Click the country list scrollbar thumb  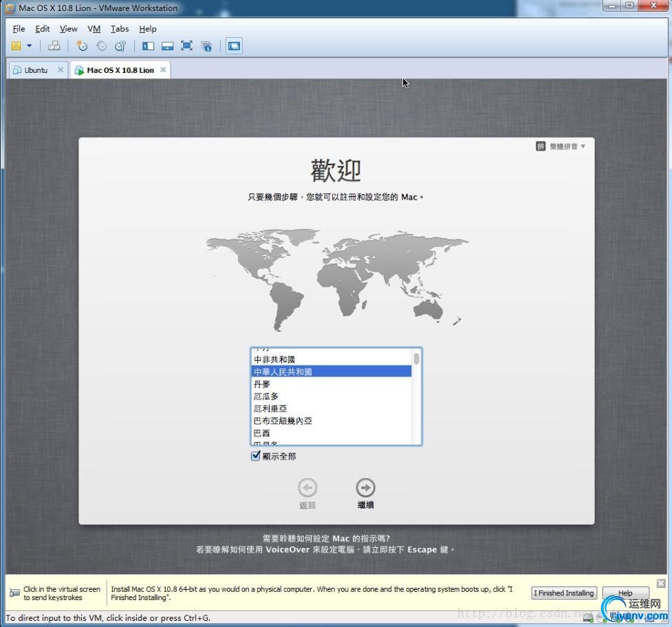click(416, 359)
